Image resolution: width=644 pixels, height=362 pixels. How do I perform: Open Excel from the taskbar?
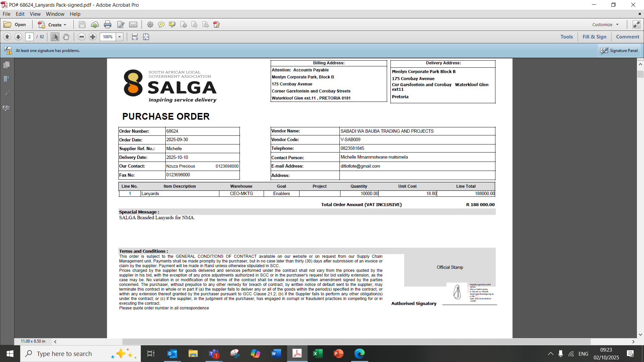point(318,354)
